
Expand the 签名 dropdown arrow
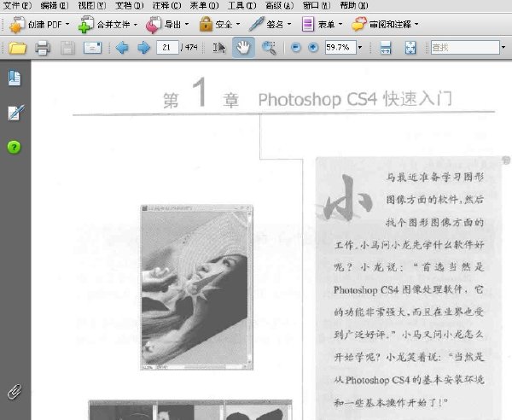click(288, 24)
